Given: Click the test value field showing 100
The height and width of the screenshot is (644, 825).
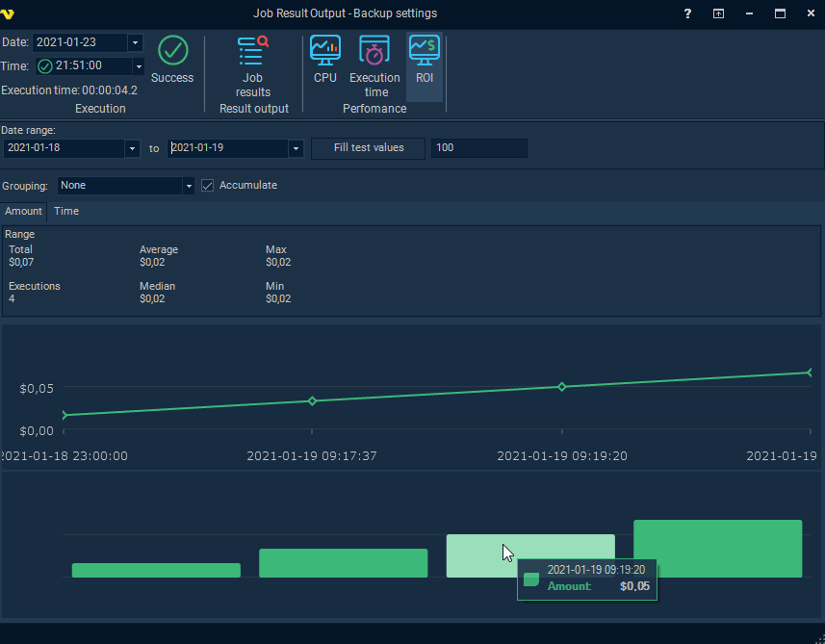Looking at the screenshot, I should (x=478, y=148).
